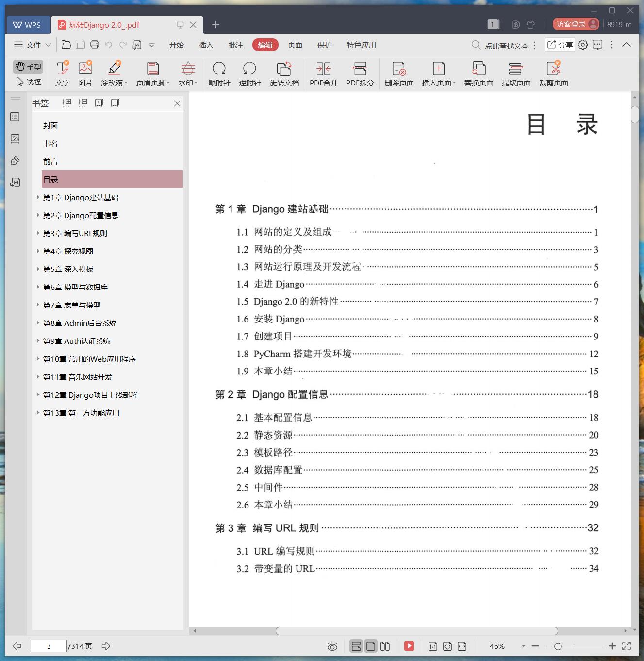Expand the 第10章 常用的Web应用程序 bookmark
Screen dimensions: 644x661
tap(38, 359)
